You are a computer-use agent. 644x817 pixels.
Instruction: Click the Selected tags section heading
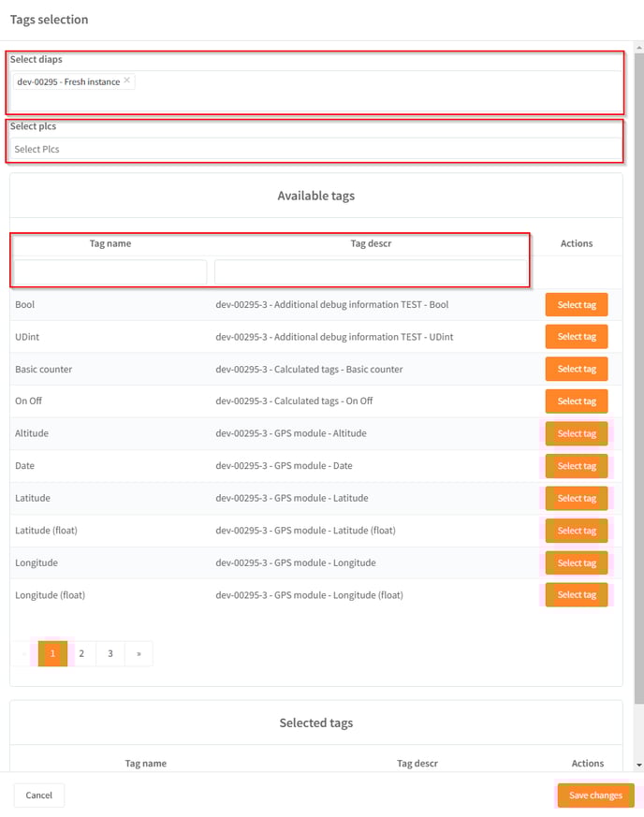316,722
